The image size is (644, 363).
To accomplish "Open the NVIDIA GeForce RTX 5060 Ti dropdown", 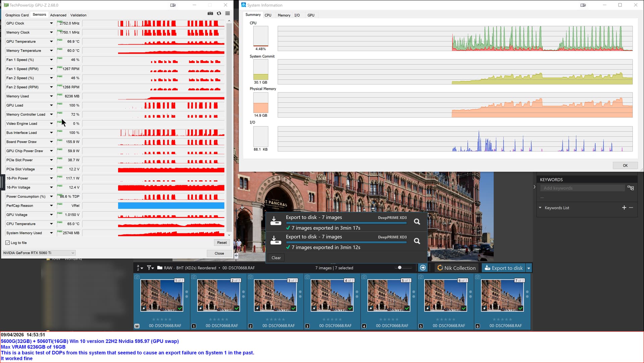I will pos(39,253).
